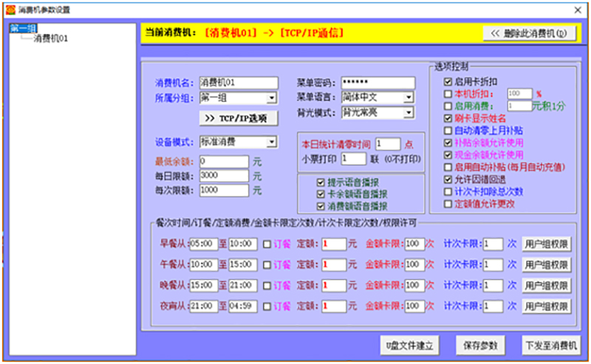This screenshot has width=591, height=364.
Task: Open the 菜单语言 dropdown
Action: coord(409,97)
